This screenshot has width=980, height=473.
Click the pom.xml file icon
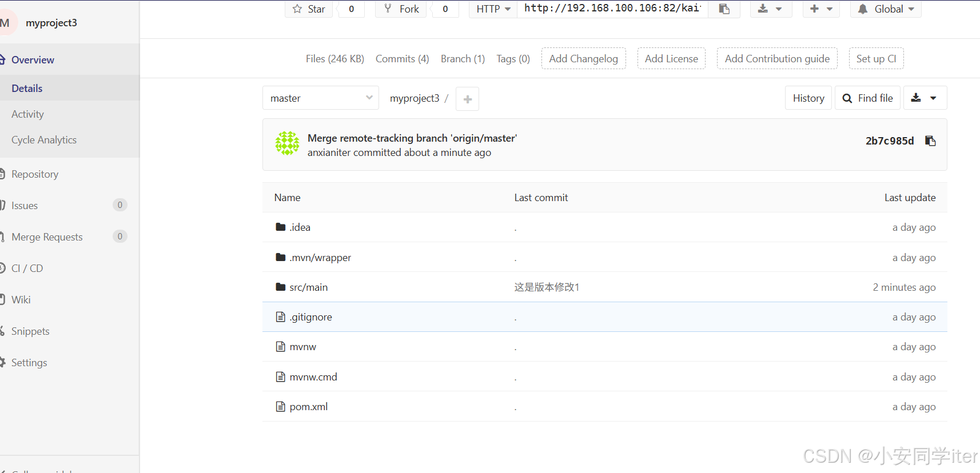[280, 407]
